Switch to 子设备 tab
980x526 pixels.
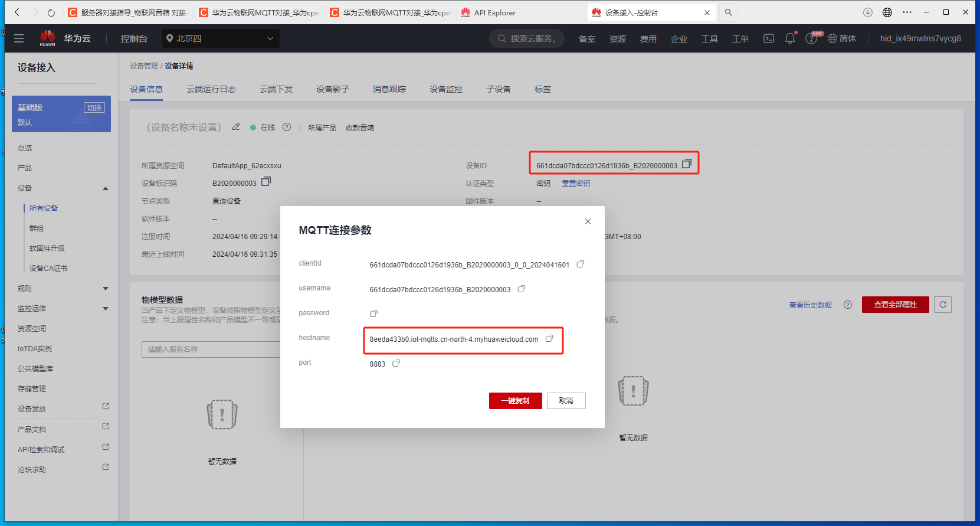[499, 89]
